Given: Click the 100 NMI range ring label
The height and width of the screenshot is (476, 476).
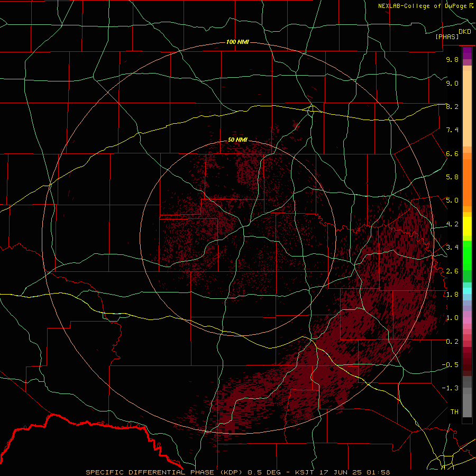Looking at the screenshot, I should (237, 42).
